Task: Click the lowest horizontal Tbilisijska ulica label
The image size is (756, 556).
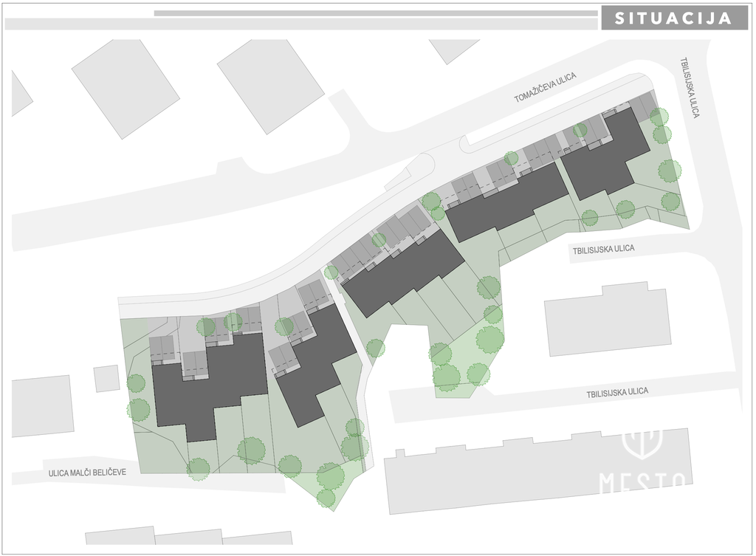Action: coord(617,393)
